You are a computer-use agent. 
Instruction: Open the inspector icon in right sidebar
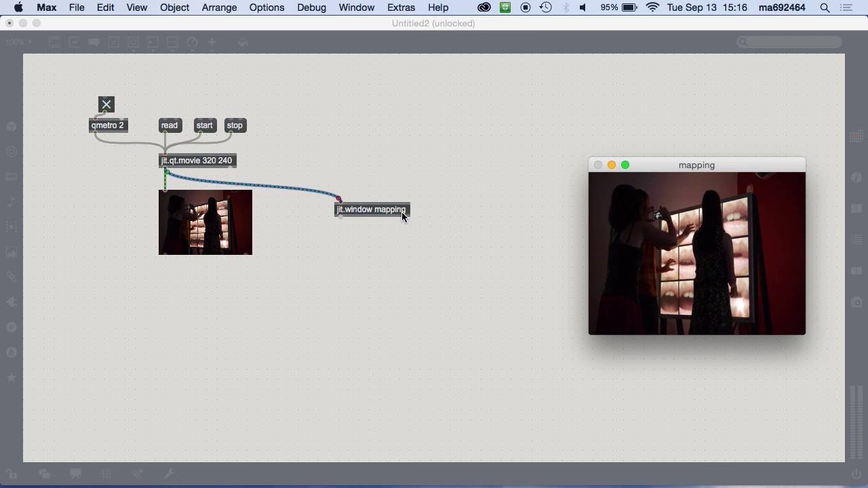pyautogui.click(x=856, y=177)
